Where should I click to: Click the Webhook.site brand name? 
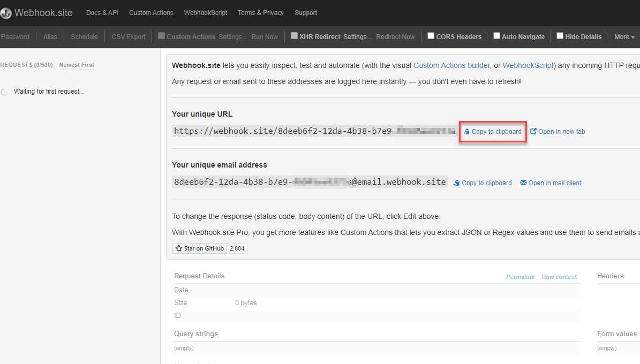44,13
